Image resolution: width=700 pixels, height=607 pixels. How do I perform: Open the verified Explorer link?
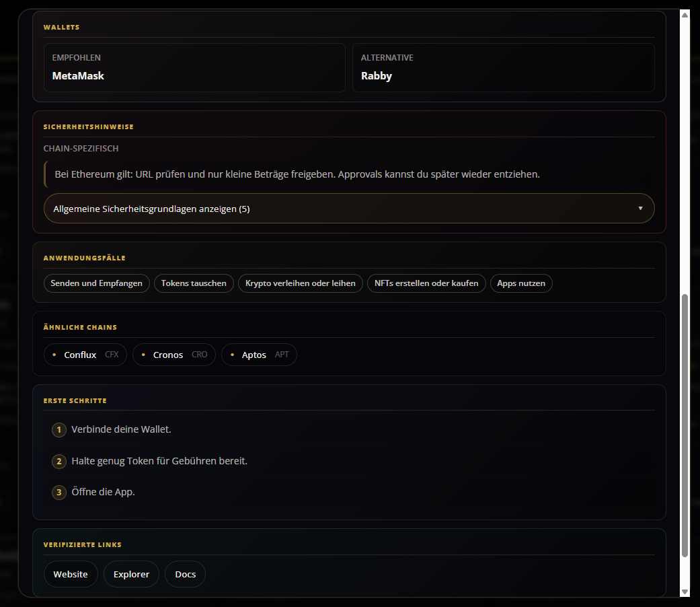click(x=131, y=574)
